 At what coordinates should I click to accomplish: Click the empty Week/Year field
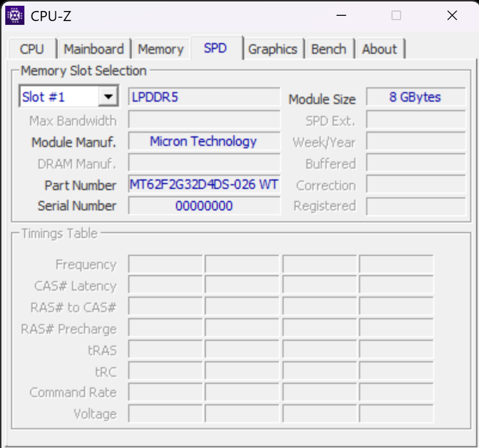point(415,141)
